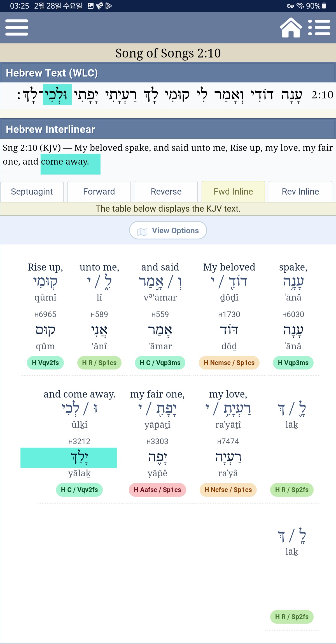Open the hamburger navigation menu

click(x=17, y=27)
